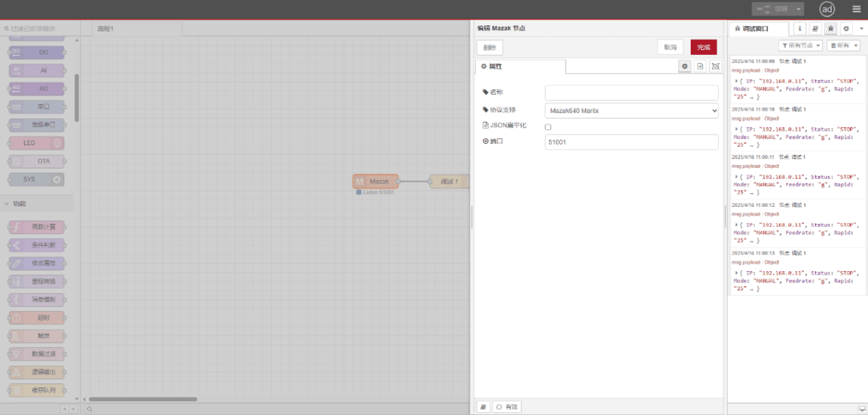Select the 消息模板 palette node
Screen dimensions: 868x415
click(37, 299)
